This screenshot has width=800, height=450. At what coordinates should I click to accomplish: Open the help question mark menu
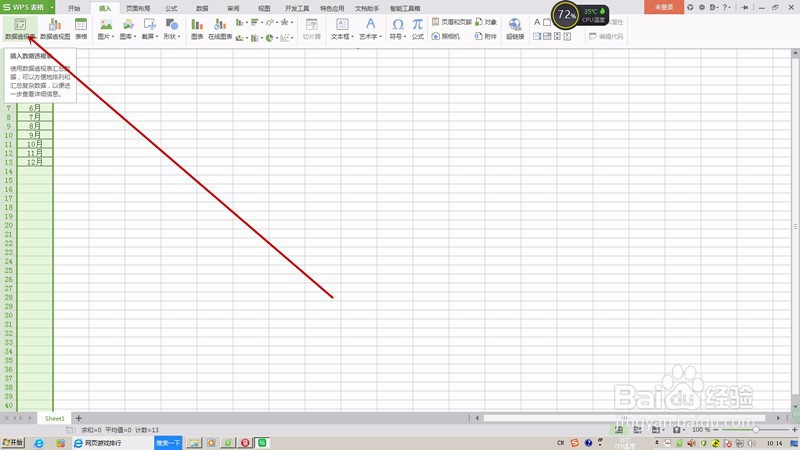coord(727,7)
